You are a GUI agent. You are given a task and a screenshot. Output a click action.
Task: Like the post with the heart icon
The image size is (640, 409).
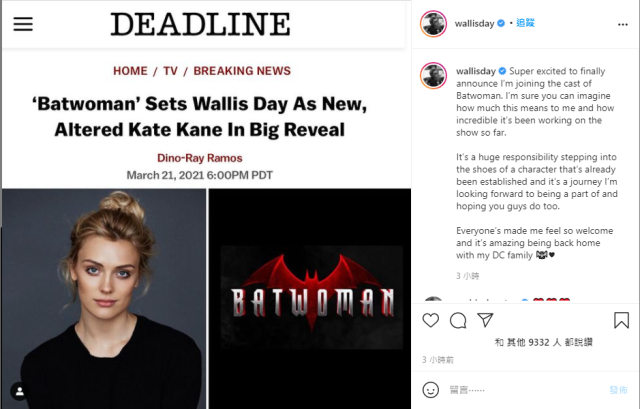(x=431, y=321)
